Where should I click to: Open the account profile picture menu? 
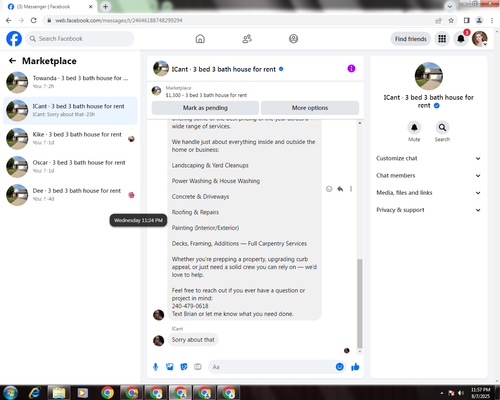(x=480, y=39)
